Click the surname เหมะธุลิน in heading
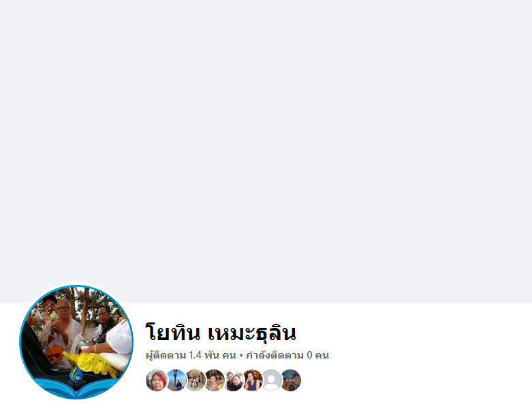This screenshot has height=409, width=532. pyautogui.click(x=252, y=333)
